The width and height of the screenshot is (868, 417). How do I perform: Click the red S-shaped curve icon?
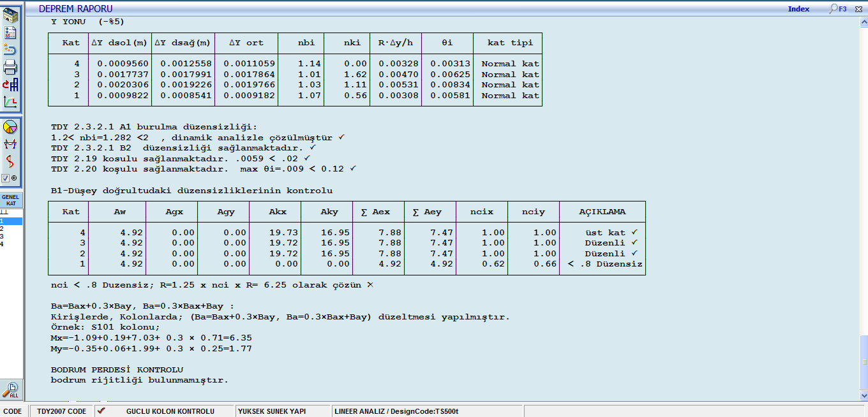(10, 161)
